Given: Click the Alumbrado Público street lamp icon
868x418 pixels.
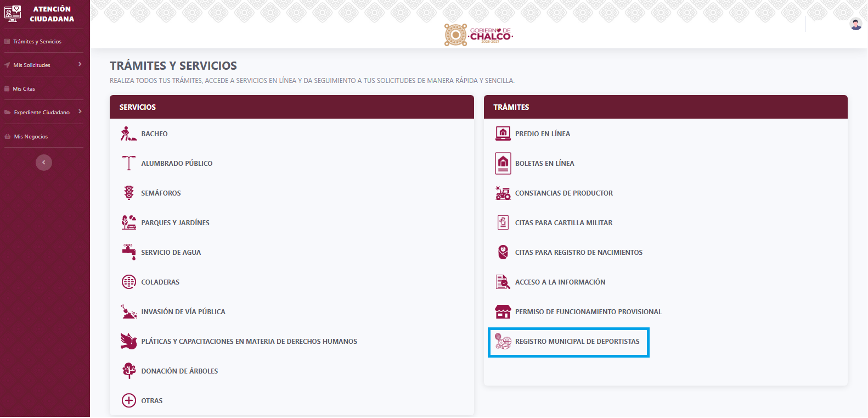Looking at the screenshot, I should [129, 163].
